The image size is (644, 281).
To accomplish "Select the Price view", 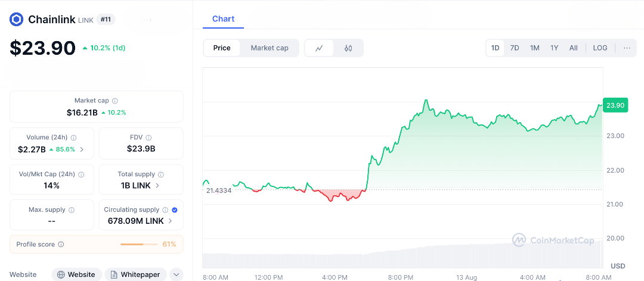I will tap(222, 48).
